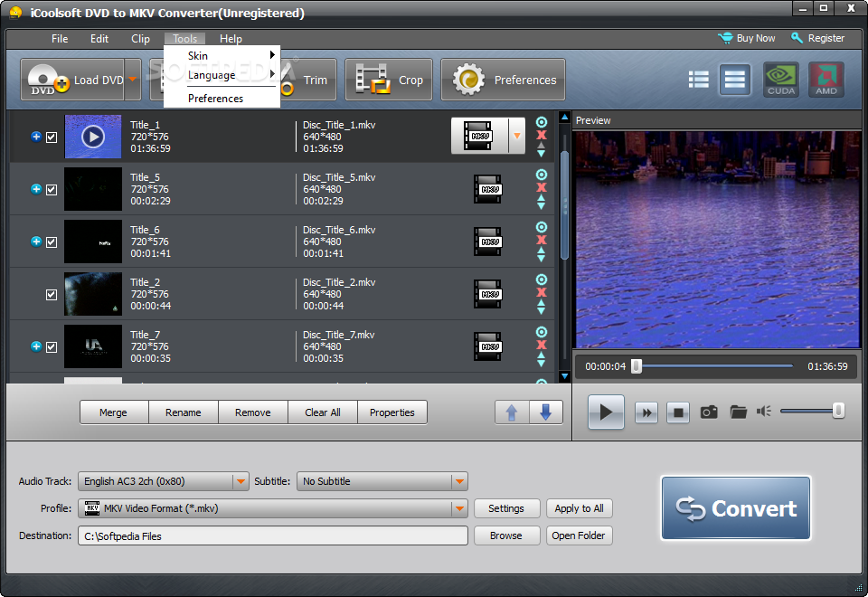Open the Load DVD dropdown arrow
Image resolution: width=868 pixels, height=597 pixels.
(133, 80)
